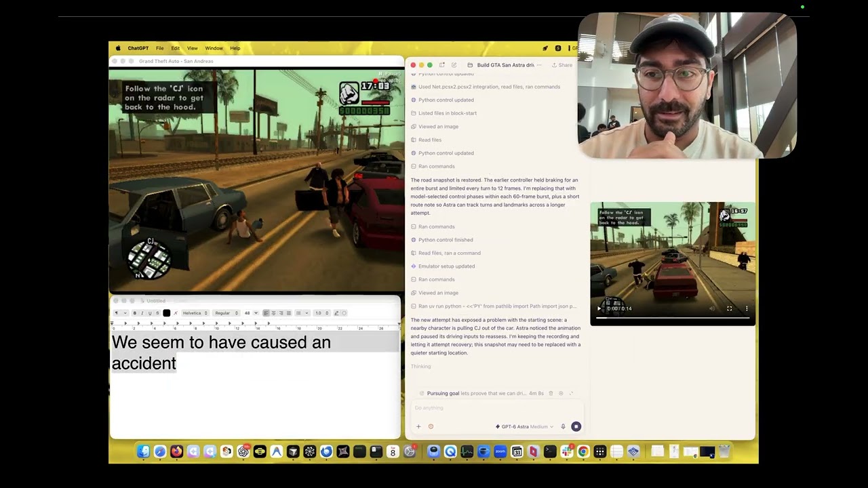Viewport: 868px width, 488px height.
Task: Open the View menu
Action: (193, 48)
